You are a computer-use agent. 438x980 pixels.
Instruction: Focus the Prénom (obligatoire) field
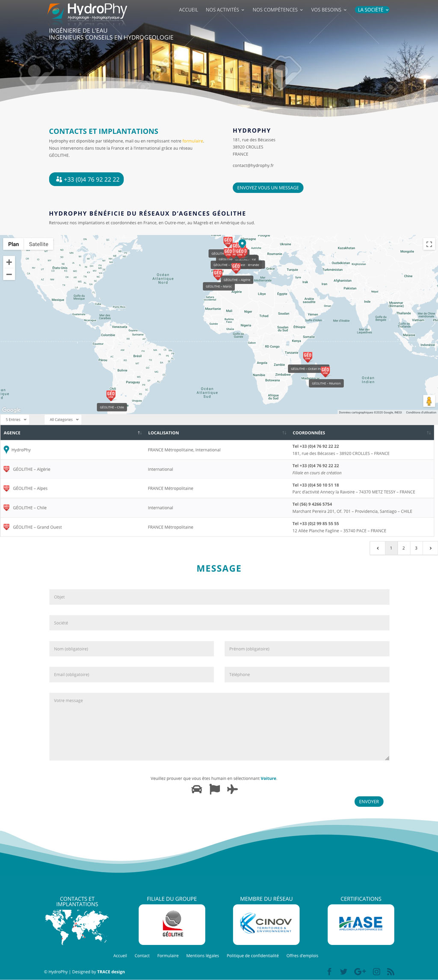307,649
